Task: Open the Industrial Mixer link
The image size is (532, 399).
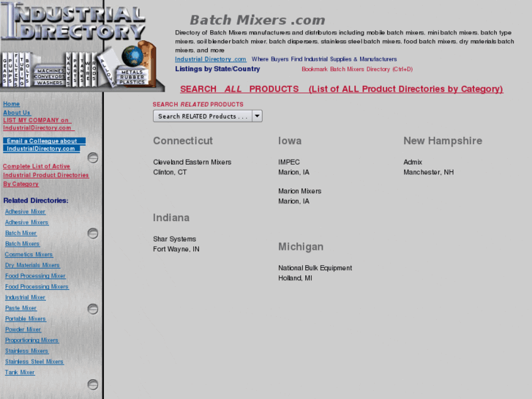Action: point(25,297)
